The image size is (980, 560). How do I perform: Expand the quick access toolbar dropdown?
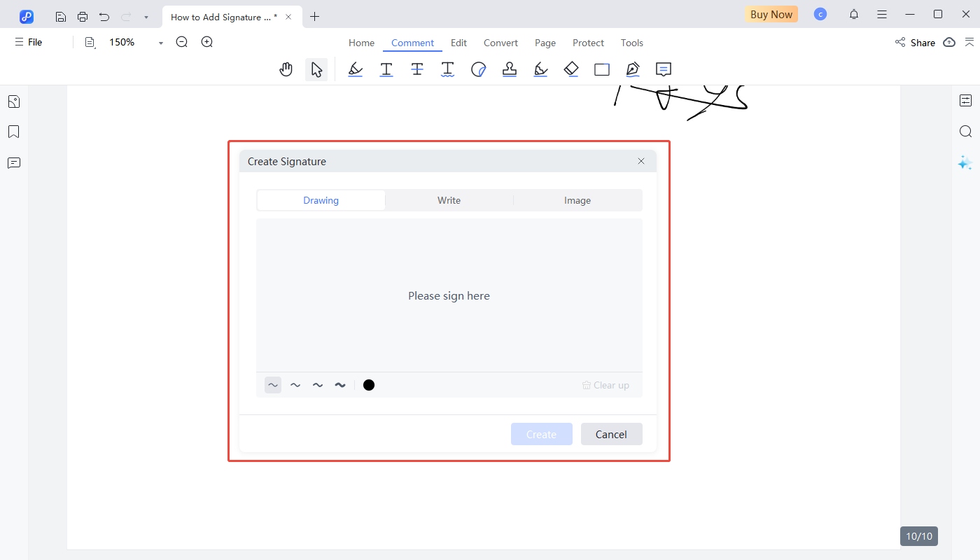[x=146, y=17]
